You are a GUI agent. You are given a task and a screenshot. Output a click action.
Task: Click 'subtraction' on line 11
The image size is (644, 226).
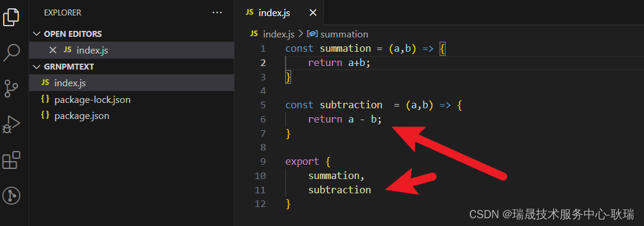click(340, 190)
